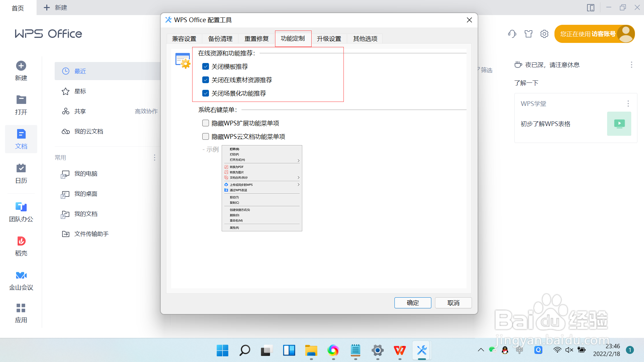The height and width of the screenshot is (362, 644).
Task: Open the 打开 folder icon in sidebar
Action: 21,100
